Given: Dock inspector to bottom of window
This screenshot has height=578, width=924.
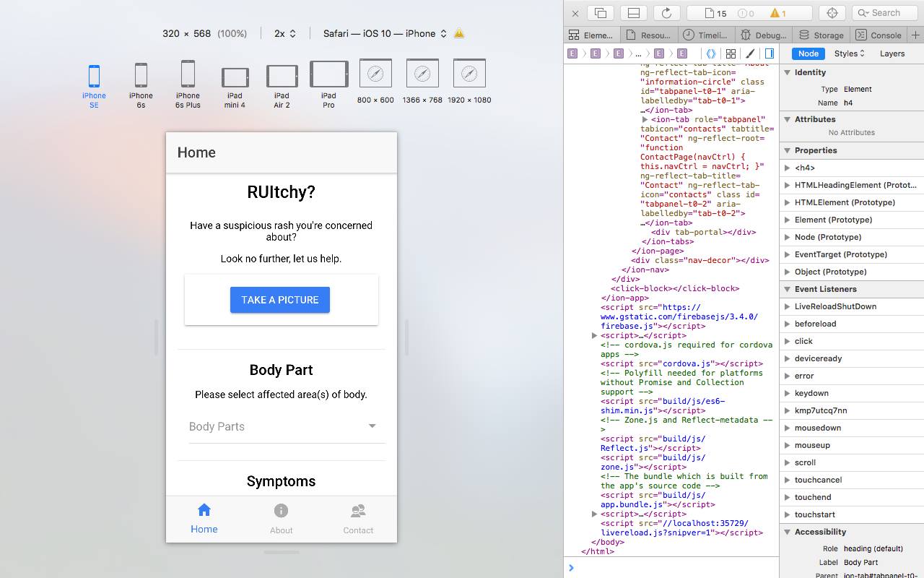Looking at the screenshot, I should (x=633, y=13).
